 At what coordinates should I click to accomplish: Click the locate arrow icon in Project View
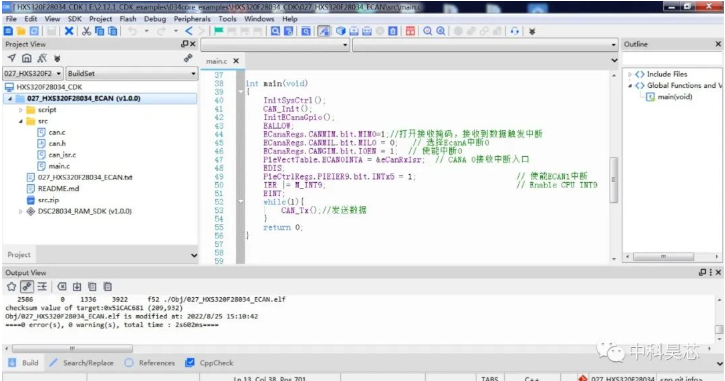point(12,58)
